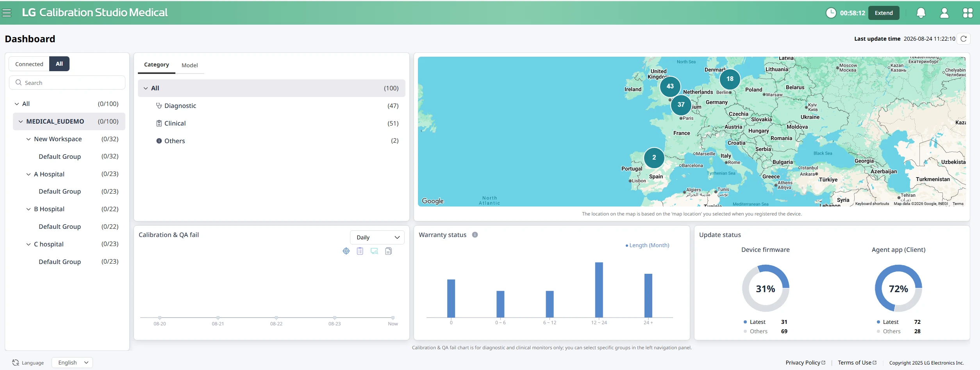The image size is (980, 370).
Task: Click the map cluster marker showing 43
Action: tap(670, 86)
